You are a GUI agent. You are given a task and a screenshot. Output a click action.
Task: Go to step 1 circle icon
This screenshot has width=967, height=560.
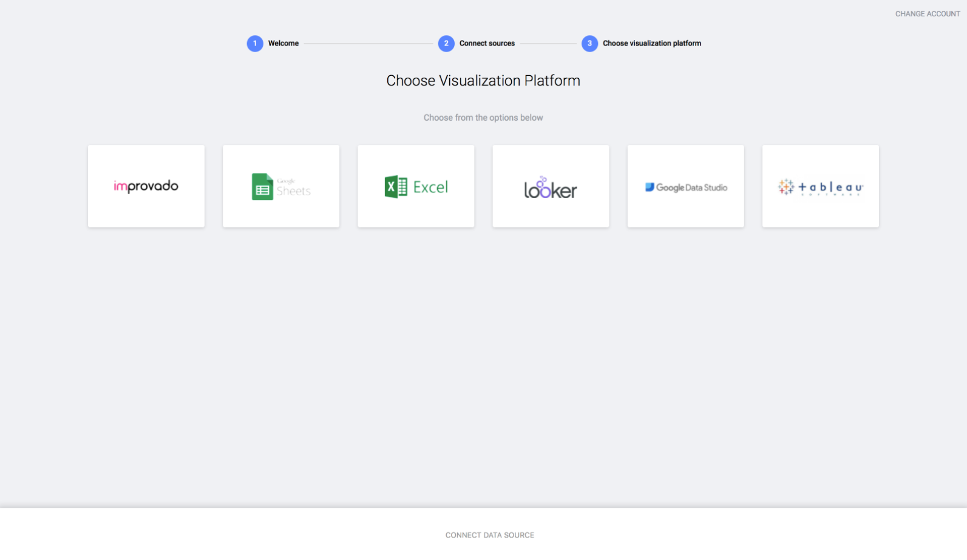[x=255, y=44]
